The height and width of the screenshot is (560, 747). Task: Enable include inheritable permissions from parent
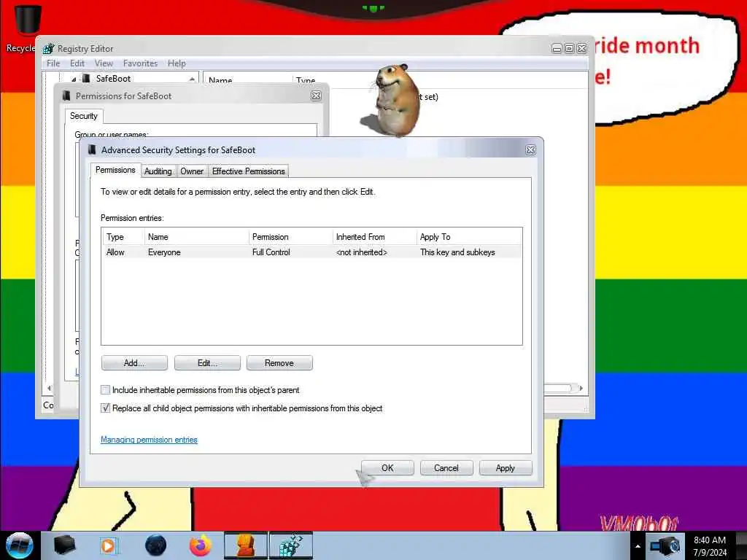(105, 390)
